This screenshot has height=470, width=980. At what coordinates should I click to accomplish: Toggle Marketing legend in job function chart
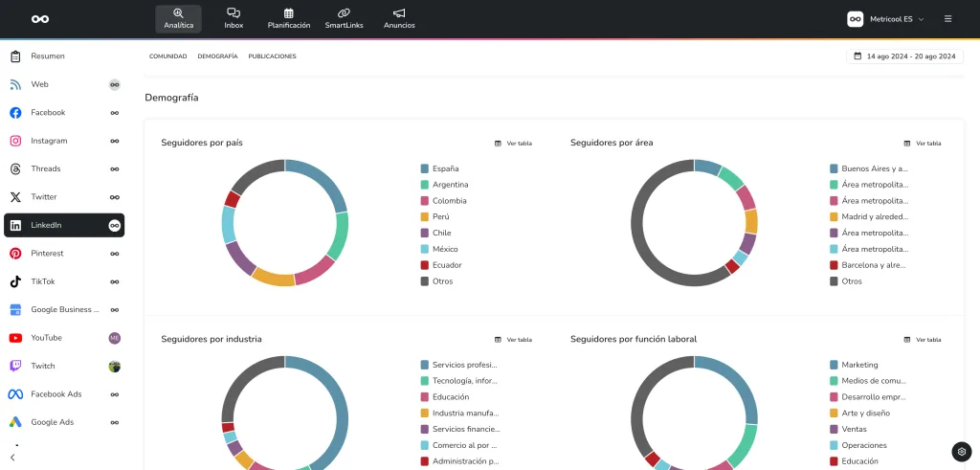[858, 365]
